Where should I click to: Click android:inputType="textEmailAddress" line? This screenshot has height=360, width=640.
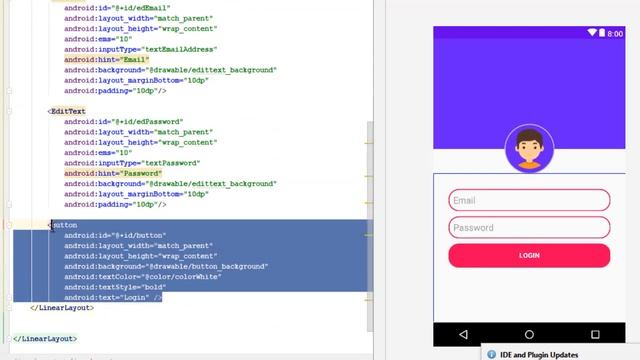pyautogui.click(x=140, y=49)
